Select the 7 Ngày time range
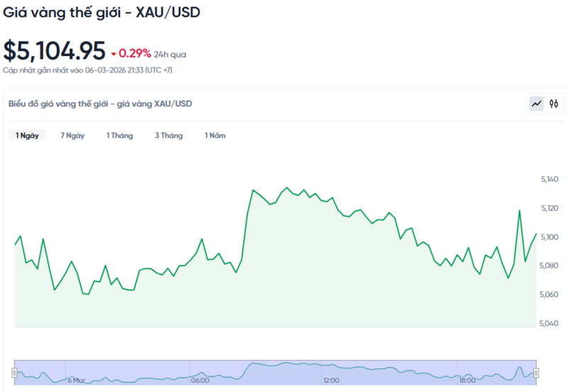This screenshot has height=392, width=568. (x=72, y=136)
